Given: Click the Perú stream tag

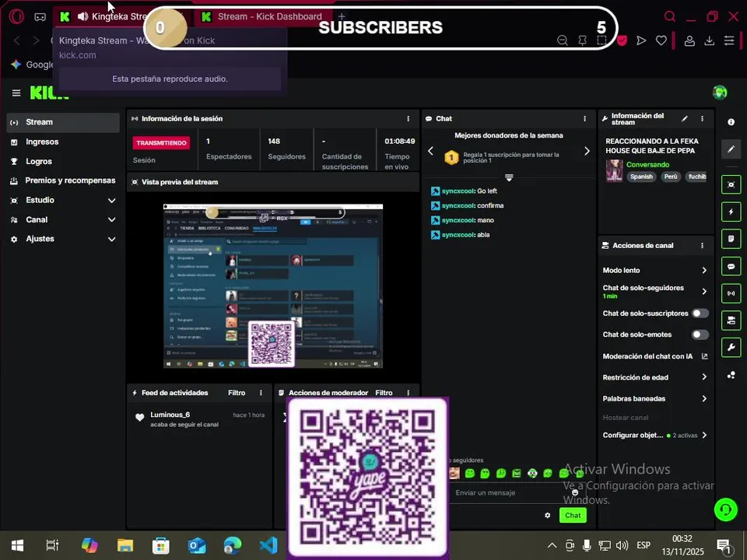Looking at the screenshot, I should pos(671,177).
